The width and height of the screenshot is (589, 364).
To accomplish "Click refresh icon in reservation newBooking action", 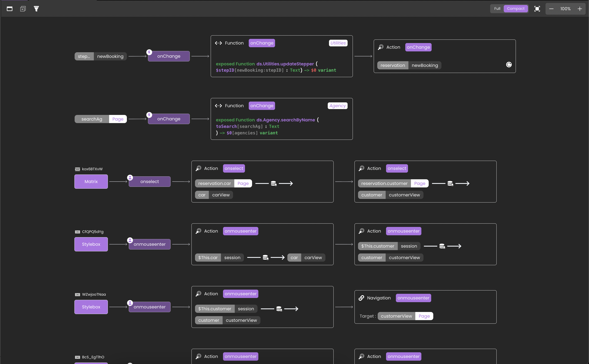I will tap(509, 65).
